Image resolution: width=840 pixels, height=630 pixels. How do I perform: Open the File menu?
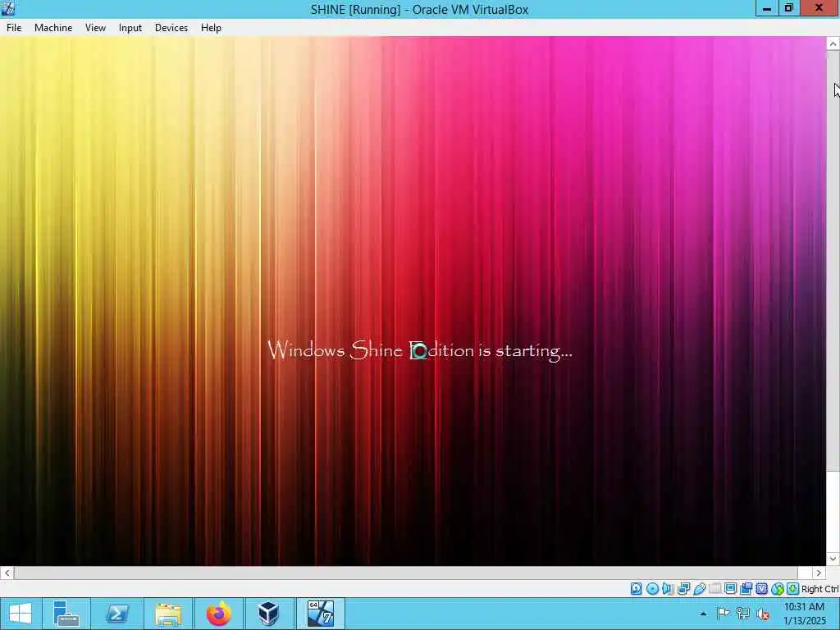click(x=14, y=28)
